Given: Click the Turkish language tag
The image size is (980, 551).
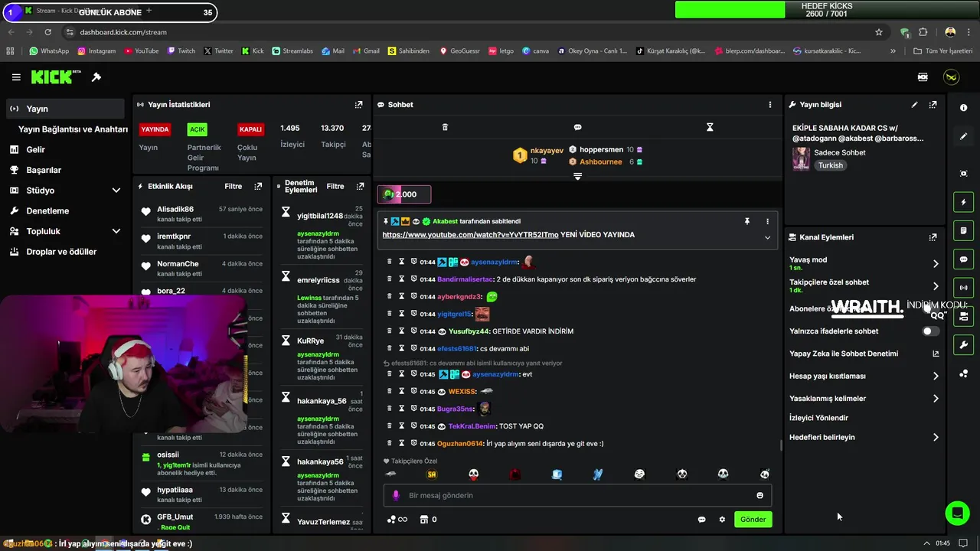Looking at the screenshot, I should 830,165.
